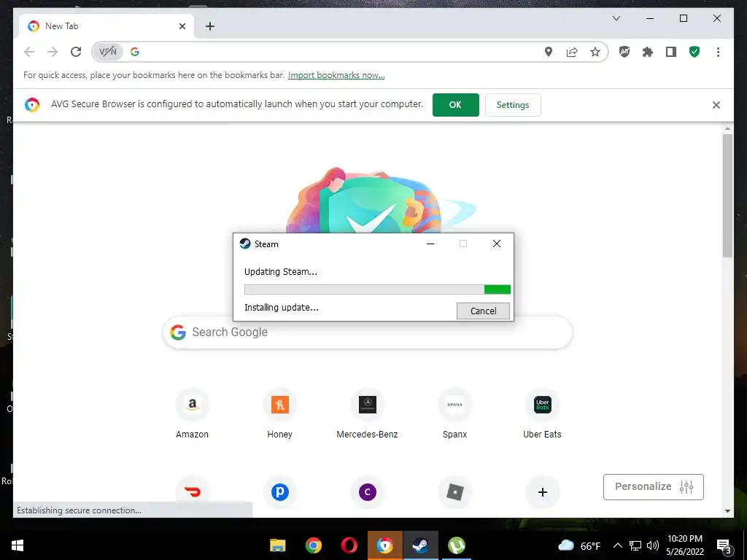The width and height of the screenshot is (747, 560).
Task: Click the volume speaker icon
Action: click(x=653, y=545)
